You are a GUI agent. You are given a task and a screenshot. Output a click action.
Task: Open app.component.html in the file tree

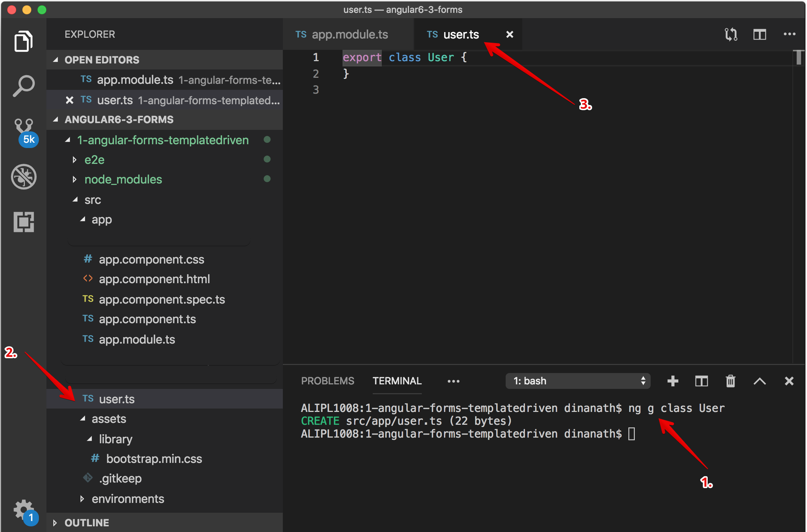click(154, 279)
